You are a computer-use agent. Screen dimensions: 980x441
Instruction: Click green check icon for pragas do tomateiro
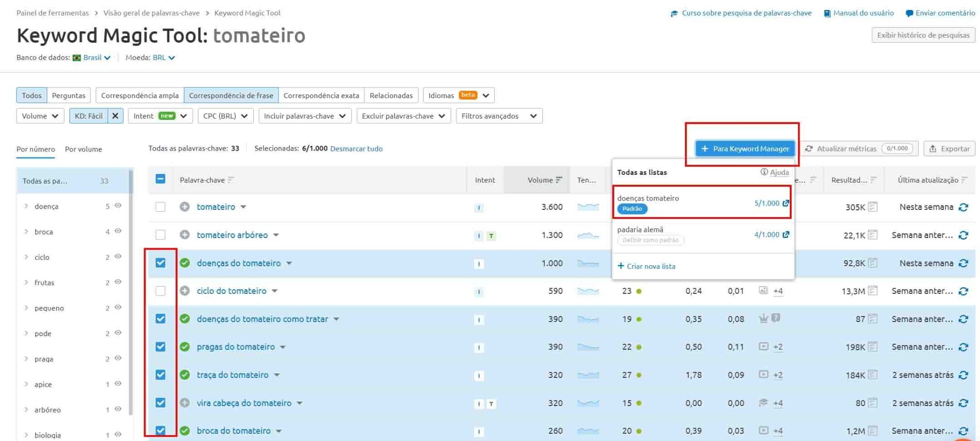(x=184, y=347)
